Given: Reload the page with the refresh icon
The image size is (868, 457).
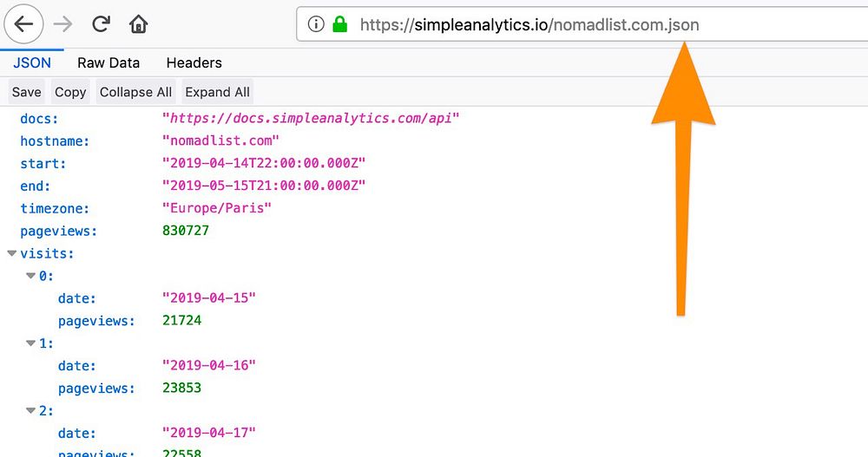Looking at the screenshot, I should (101, 23).
